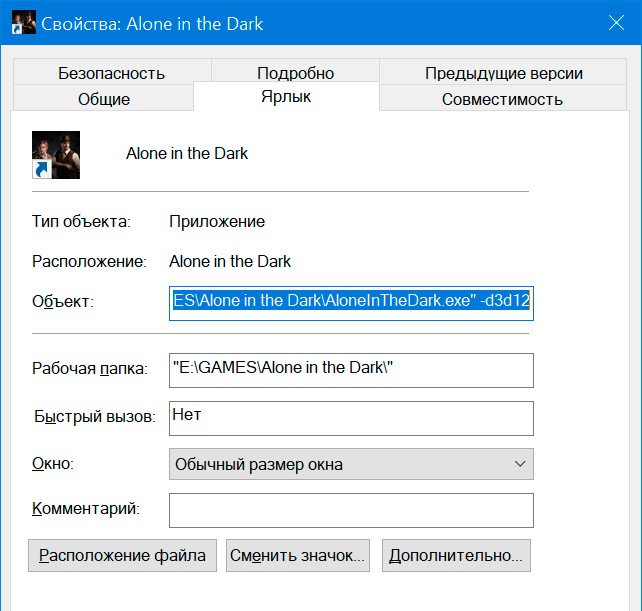
Task: Close the properties dialog window
Action: [x=616, y=23]
